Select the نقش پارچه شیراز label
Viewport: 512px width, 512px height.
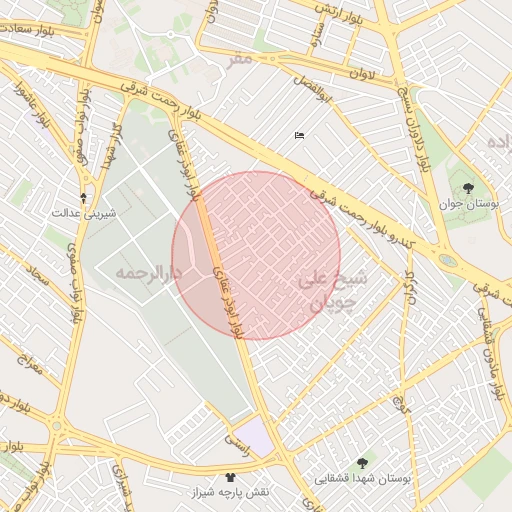pos(230,492)
